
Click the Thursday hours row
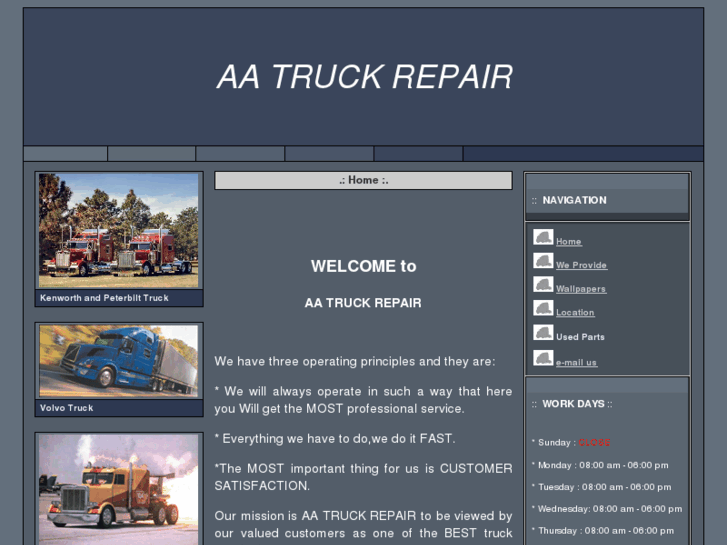[603, 531]
